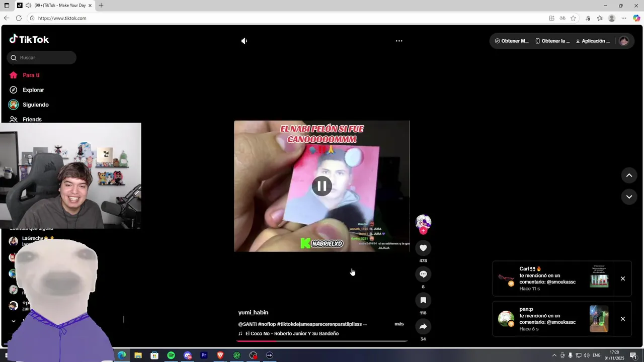This screenshot has width=644, height=362.
Task: Open Spotify from the taskbar
Action: 171,355
